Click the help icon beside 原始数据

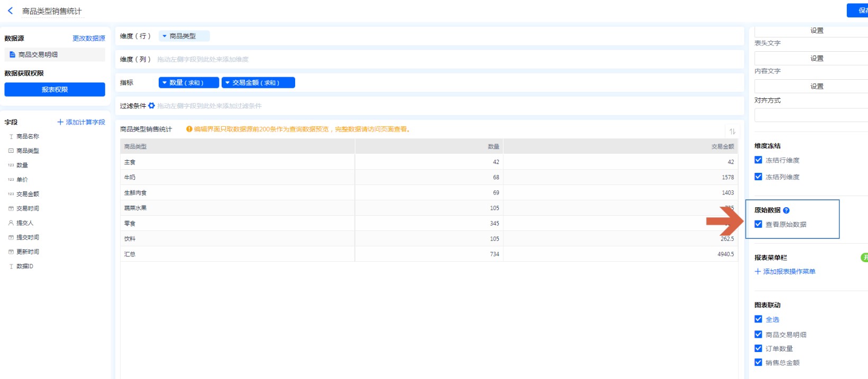786,210
